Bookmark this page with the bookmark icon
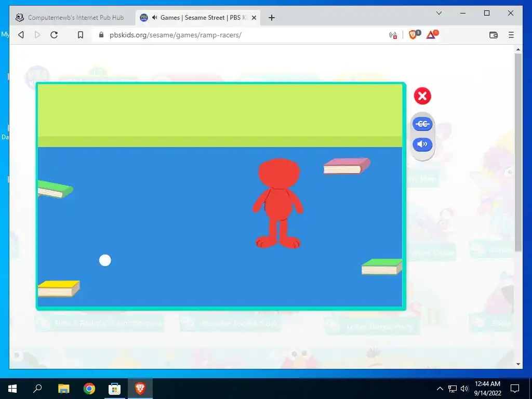Viewport: 532px width, 399px height. pos(81,35)
